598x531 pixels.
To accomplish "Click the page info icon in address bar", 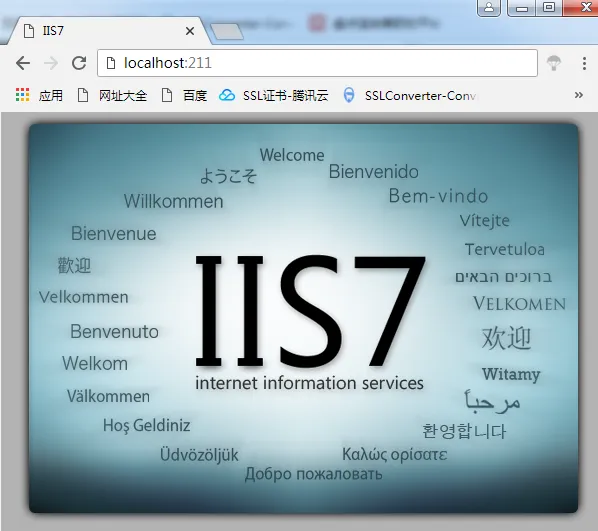I will point(111,63).
